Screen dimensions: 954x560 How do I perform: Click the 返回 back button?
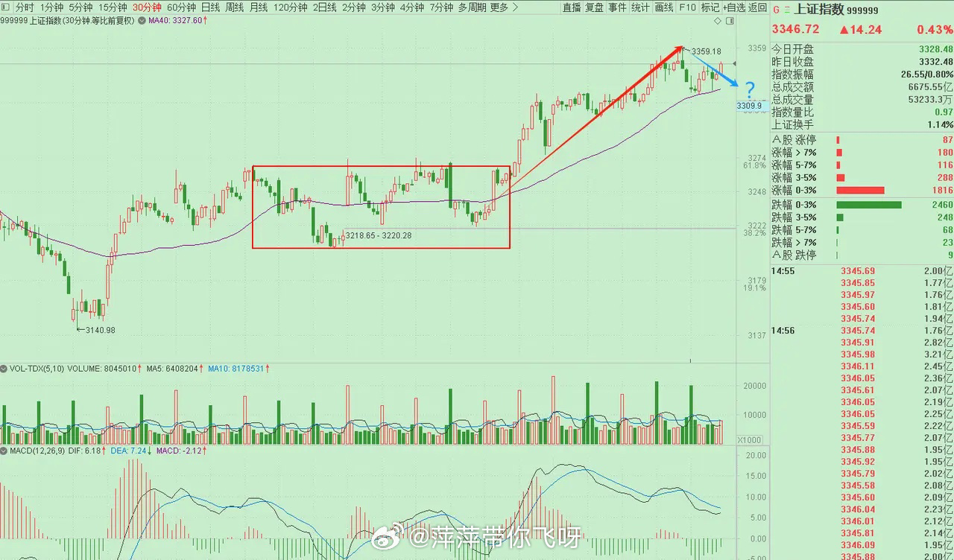(758, 7)
